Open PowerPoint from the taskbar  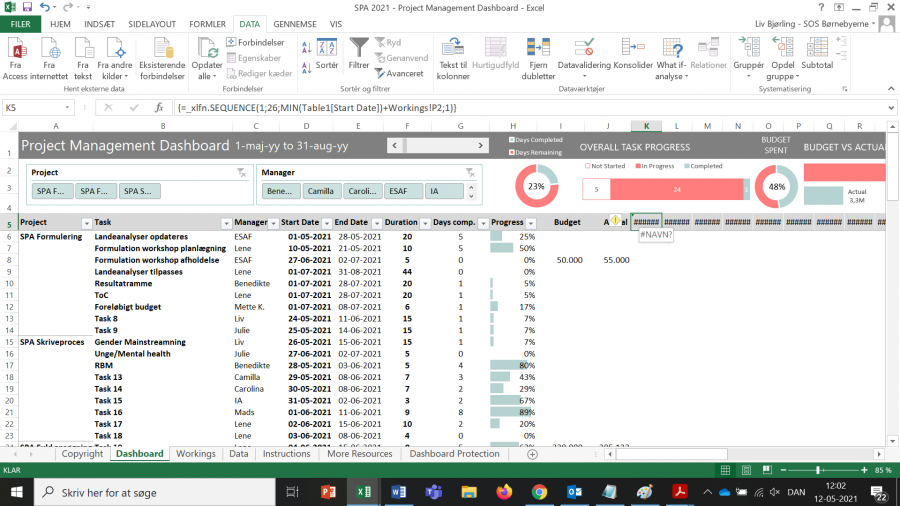(x=328, y=492)
